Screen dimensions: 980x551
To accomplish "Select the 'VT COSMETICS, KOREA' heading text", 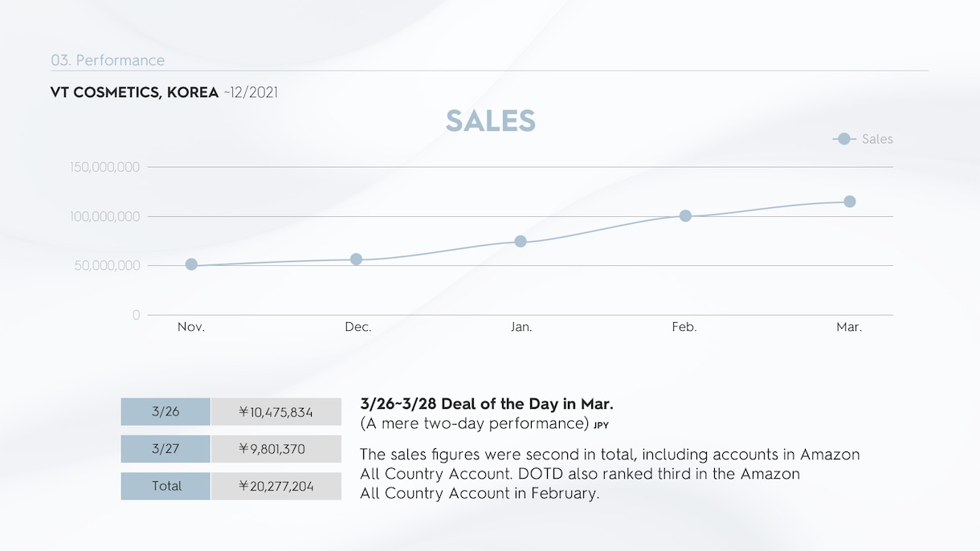I will pos(134,92).
